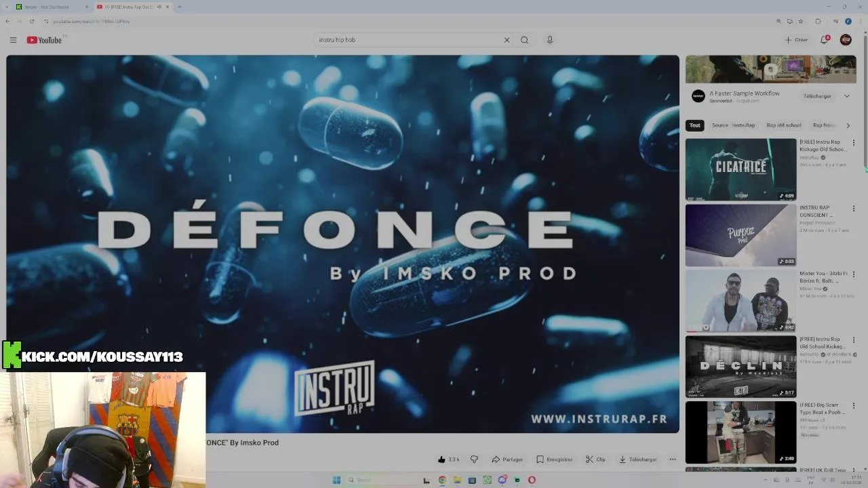Open options for the Mister You video
The image size is (868, 488).
pyautogui.click(x=854, y=274)
